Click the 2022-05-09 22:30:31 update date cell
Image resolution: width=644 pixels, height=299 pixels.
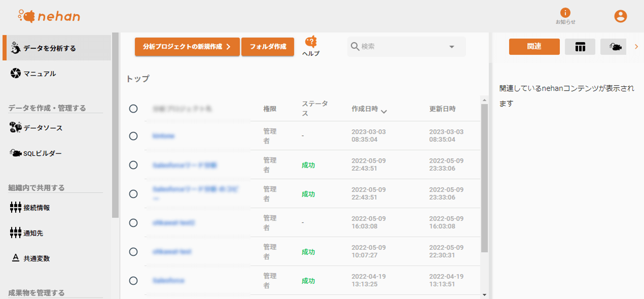[x=446, y=251]
